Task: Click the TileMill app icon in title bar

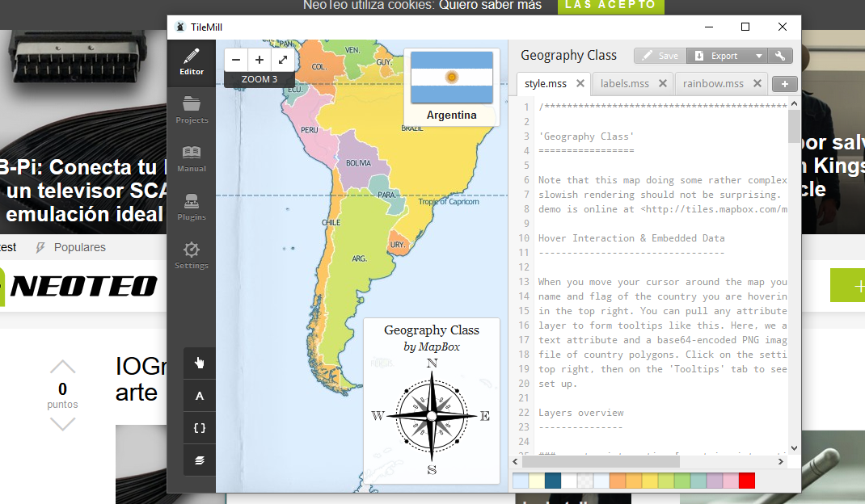Action: (x=179, y=27)
